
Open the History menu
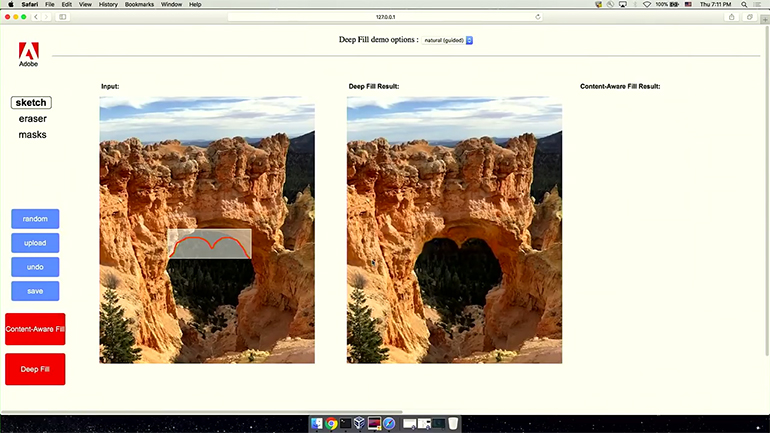coord(108,5)
